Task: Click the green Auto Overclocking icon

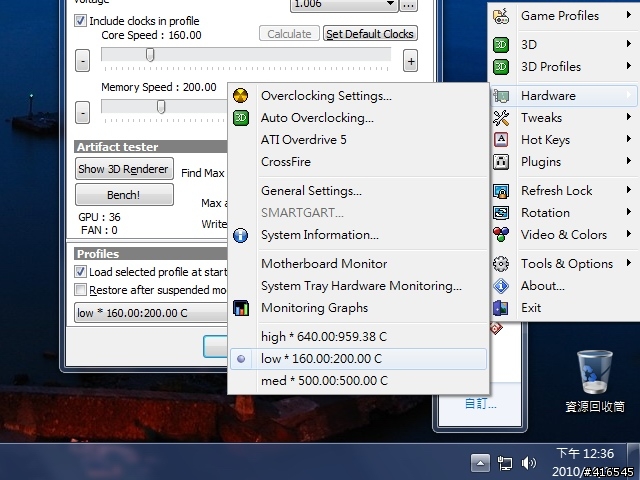Action: (x=241, y=118)
